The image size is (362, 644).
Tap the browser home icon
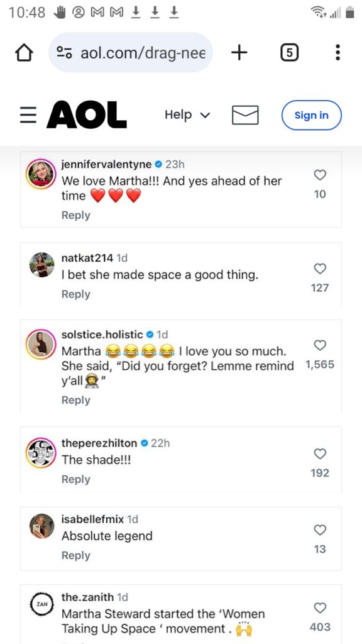(x=24, y=53)
